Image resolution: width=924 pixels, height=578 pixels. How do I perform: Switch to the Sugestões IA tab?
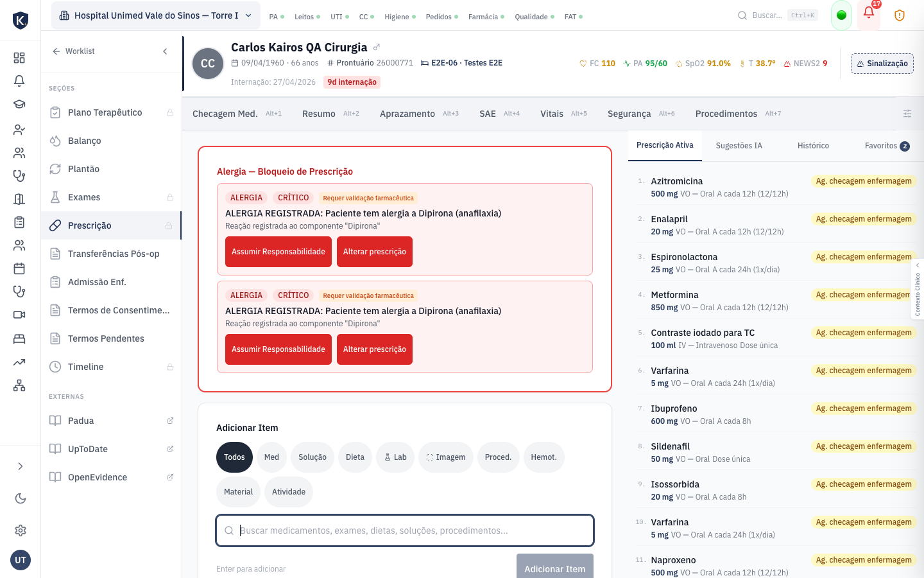click(739, 146)
